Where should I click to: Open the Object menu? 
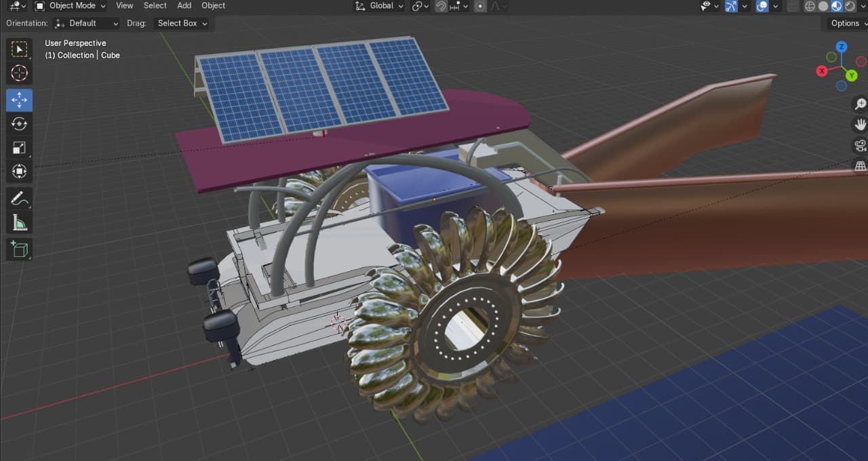(214, 5)
